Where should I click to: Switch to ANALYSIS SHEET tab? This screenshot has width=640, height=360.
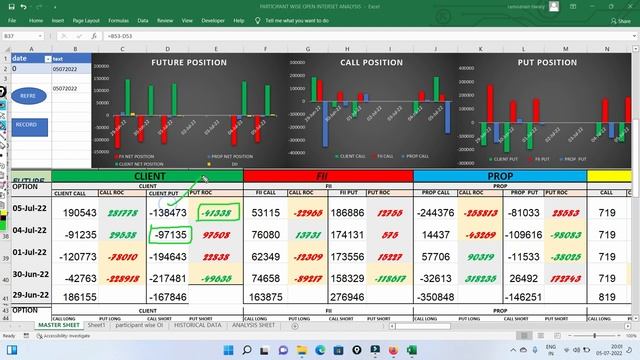(x=253, y=325)
